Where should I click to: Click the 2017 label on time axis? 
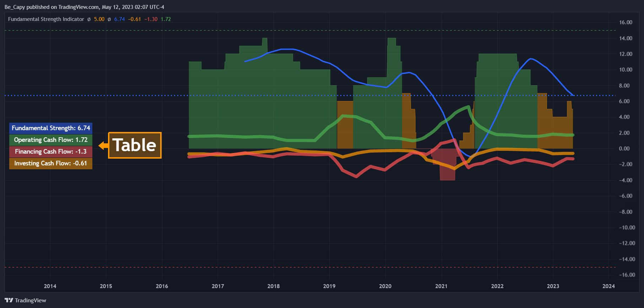click(218, 286)
